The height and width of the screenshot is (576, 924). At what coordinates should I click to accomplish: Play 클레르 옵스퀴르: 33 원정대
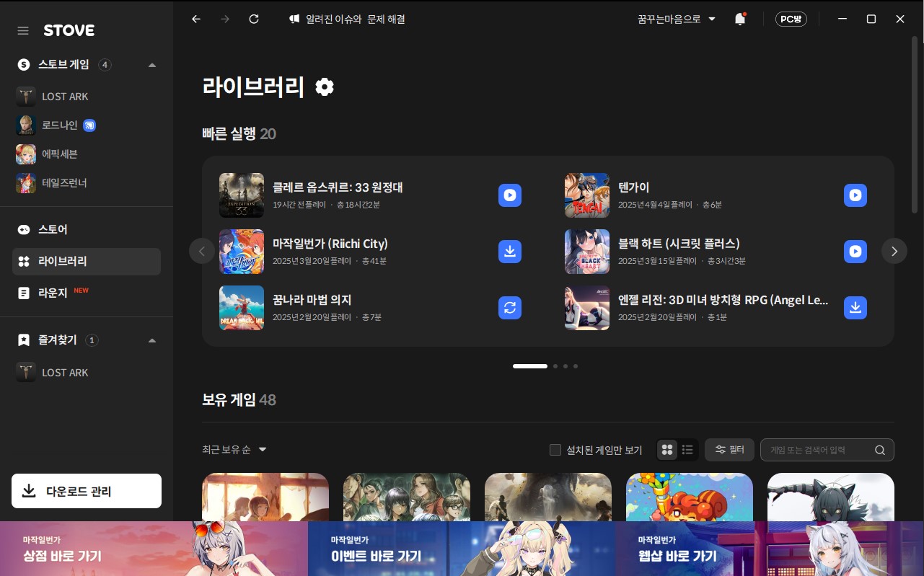510,195
